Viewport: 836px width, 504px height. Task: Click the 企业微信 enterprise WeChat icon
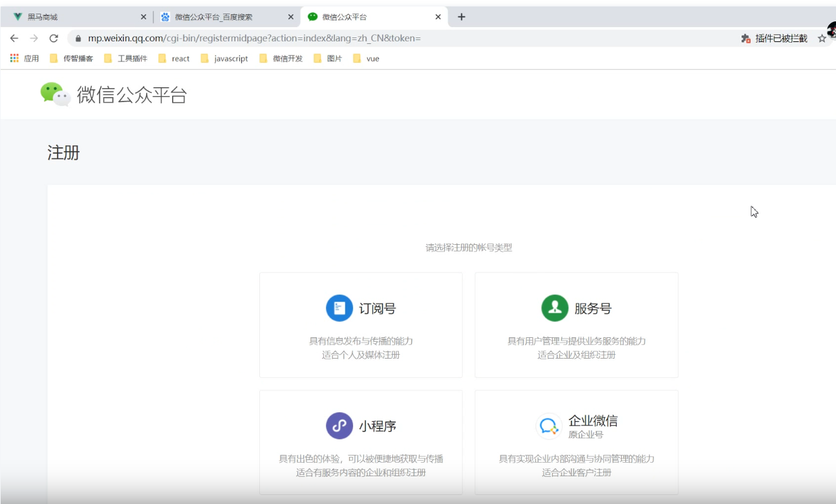coord(548,425)
